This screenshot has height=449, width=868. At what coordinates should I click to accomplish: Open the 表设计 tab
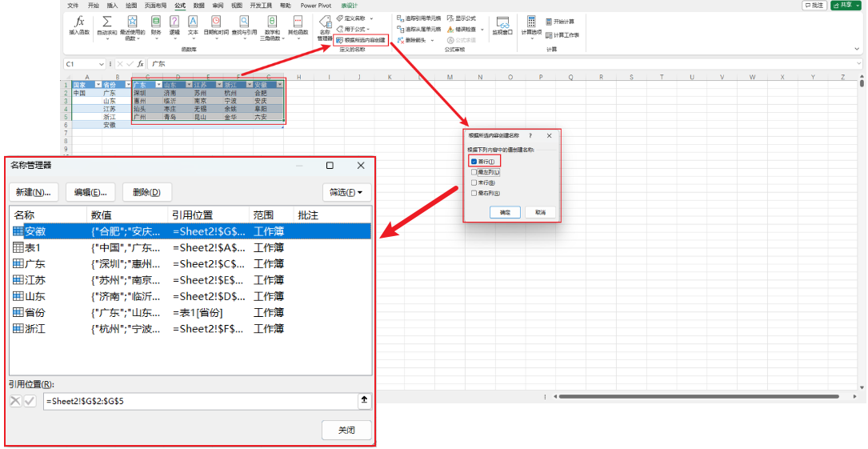click(x=350, y=6)
